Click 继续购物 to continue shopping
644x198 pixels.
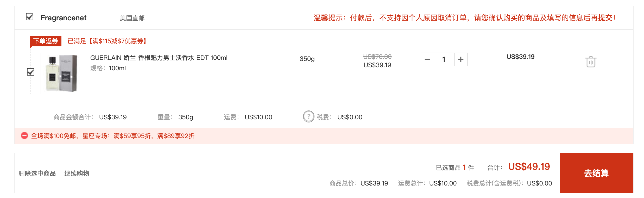[x=77, y=173]
